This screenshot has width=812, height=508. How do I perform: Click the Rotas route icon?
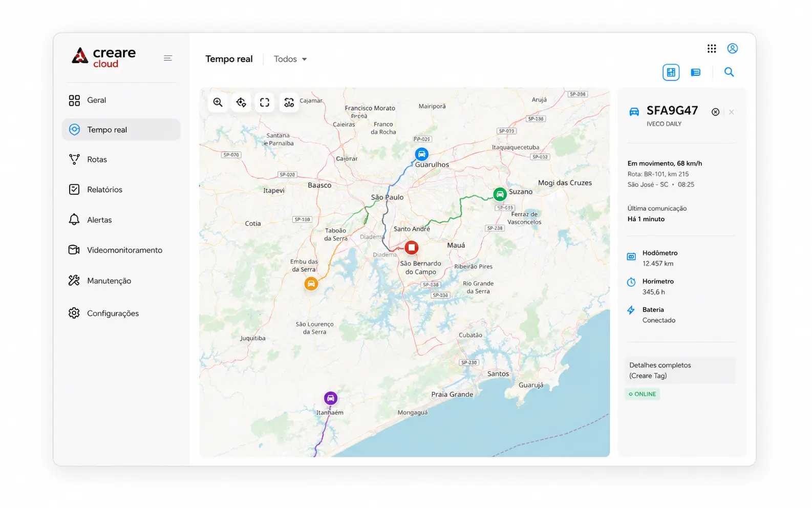(74, 159)
